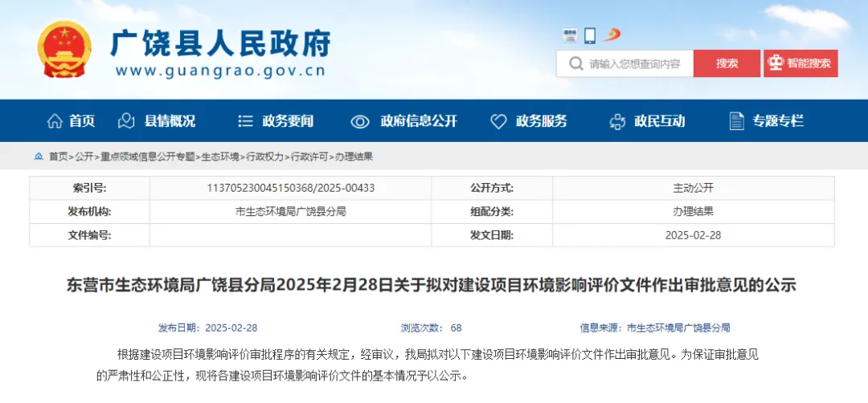Follow the 首页 breadcrumb link
The image size is (868, 403).
pyautogui.click(x=58, y=157)
